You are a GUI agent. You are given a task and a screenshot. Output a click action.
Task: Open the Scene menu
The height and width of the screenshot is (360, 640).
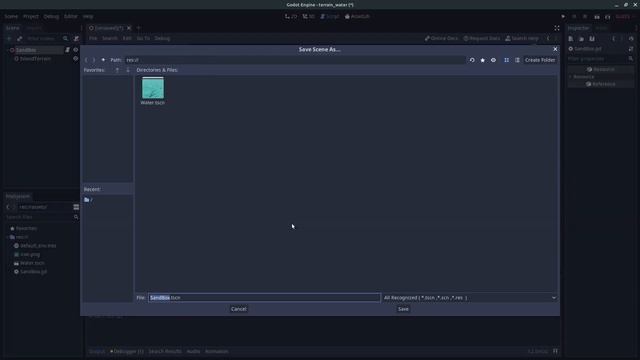point(11,16)
